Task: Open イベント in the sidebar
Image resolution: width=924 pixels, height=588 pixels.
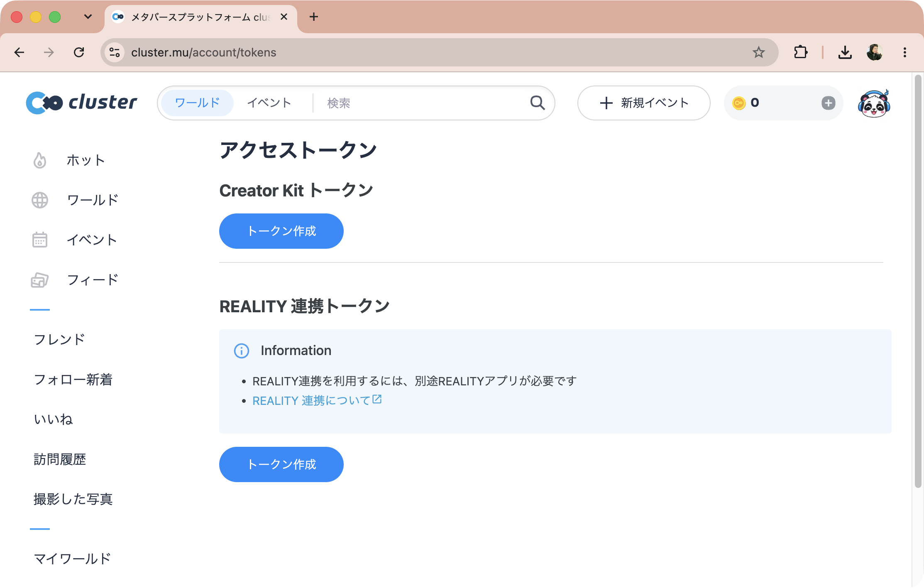Action: point(92,240)
